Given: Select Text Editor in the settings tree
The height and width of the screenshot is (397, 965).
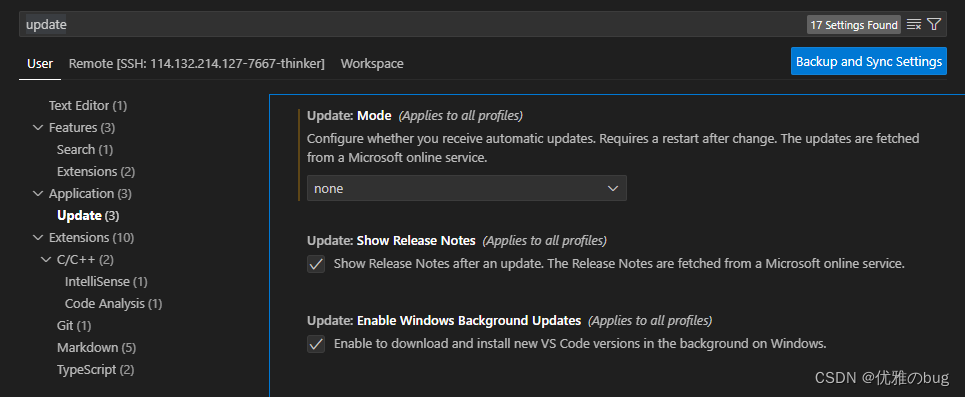Looking at the screenshot, I should 88,106.
